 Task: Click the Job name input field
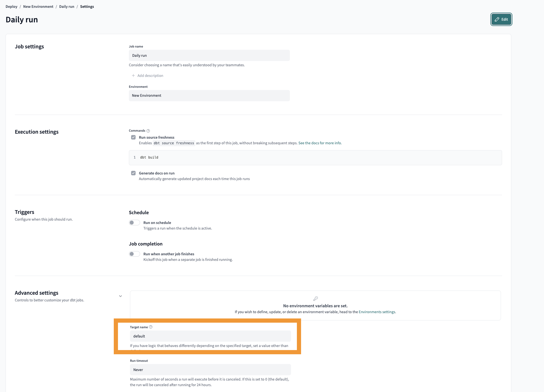tap(209, 55)
